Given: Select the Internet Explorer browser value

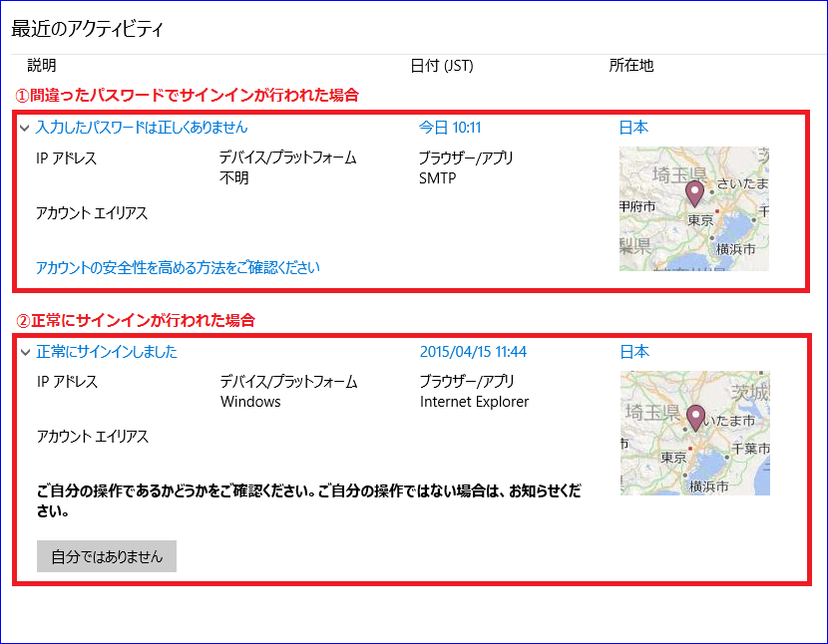Looking at the screenshot, I should 474,402.
